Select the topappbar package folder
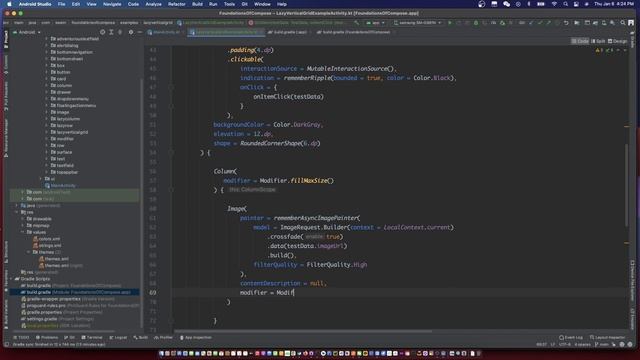The height and width of the screenshot is (360, 640). pos(64,172)
